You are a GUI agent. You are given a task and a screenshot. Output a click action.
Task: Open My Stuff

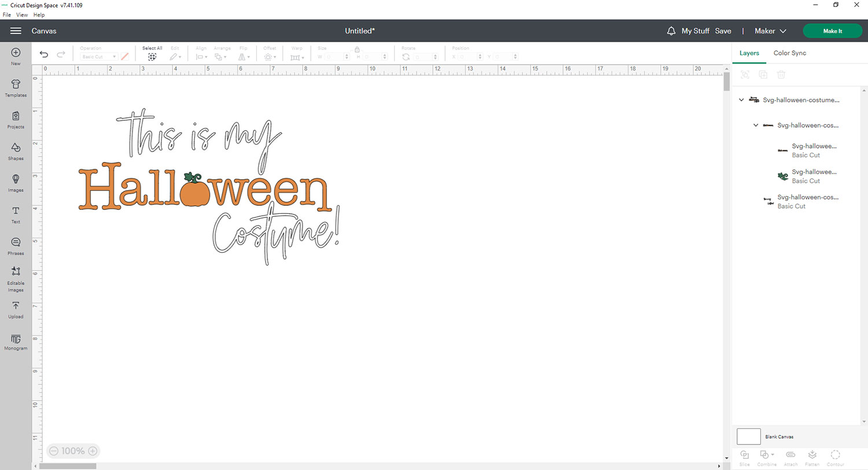pyautogui.click(x=696, y=31)
